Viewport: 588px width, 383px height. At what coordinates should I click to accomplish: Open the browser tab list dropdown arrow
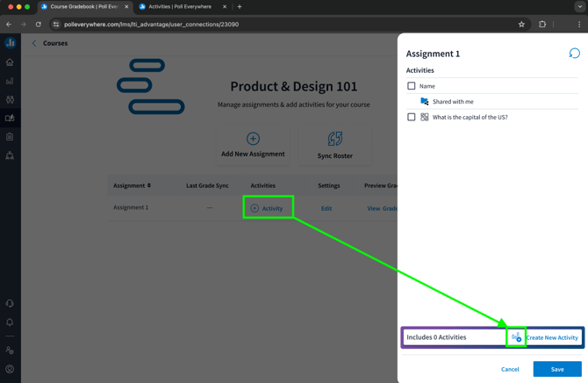580,7
